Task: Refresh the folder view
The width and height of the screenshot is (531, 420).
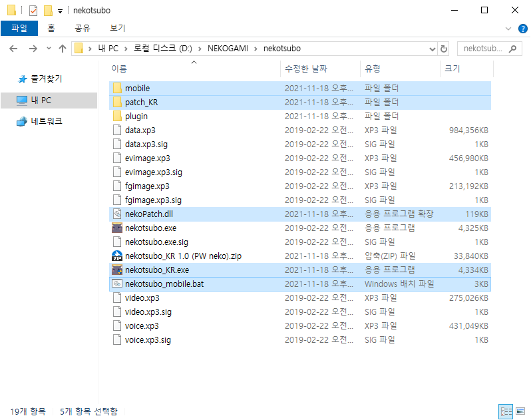Action: tap(444, 49)
